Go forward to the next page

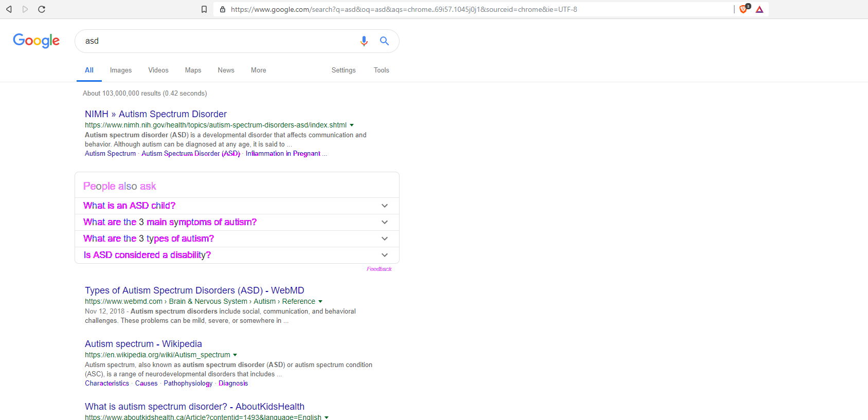(x=25, y=9)
